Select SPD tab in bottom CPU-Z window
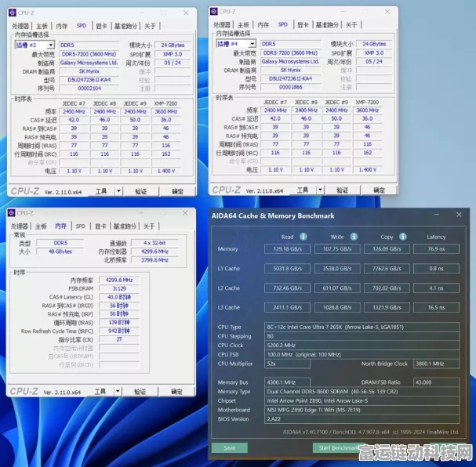 (x=81, y=226)
